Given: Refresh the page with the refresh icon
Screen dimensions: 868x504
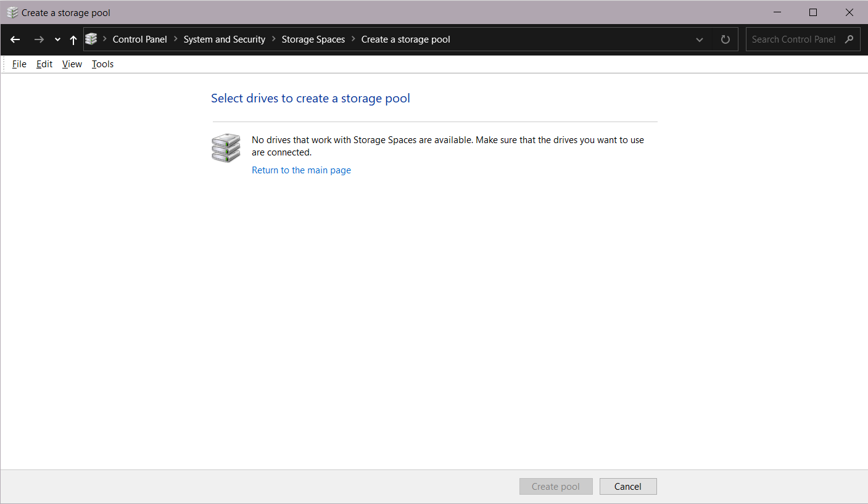Looking at the screenshot, I should [x=725, y=39].
